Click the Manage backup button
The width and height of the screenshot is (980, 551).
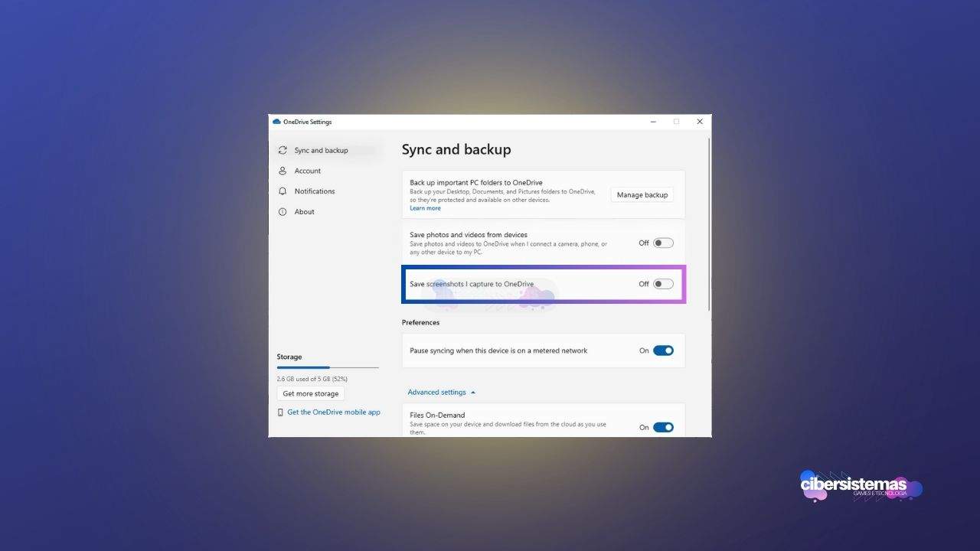click(642, 195)
